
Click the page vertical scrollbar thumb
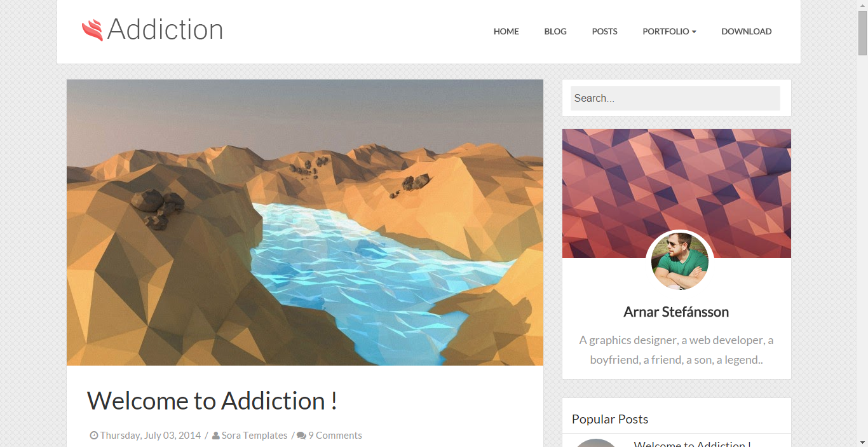862,33
